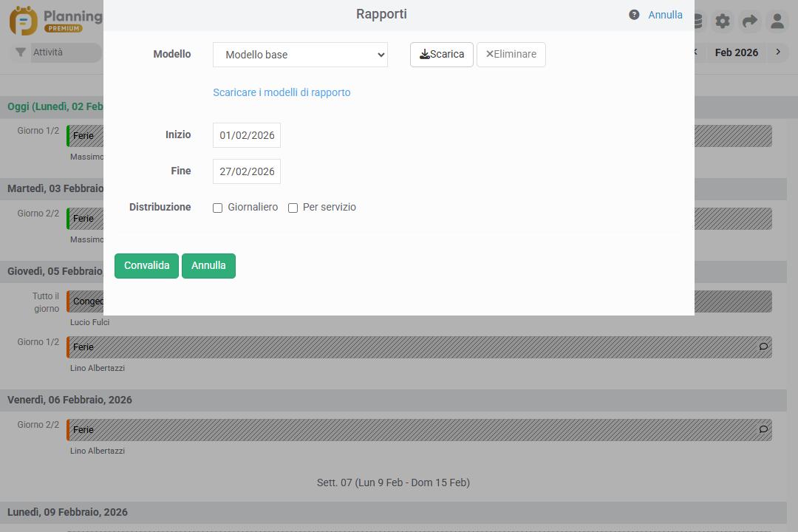Click the Inizio date field
The image size is (798, 532).
click(x=247, y=135)
